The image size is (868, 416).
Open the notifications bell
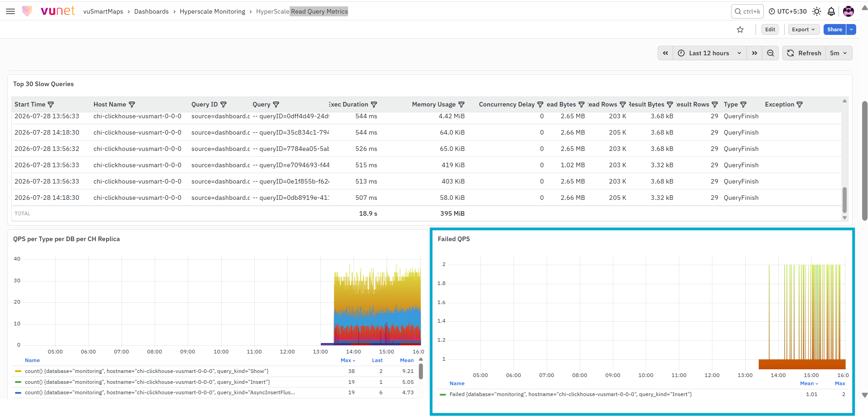coord(831,11)
